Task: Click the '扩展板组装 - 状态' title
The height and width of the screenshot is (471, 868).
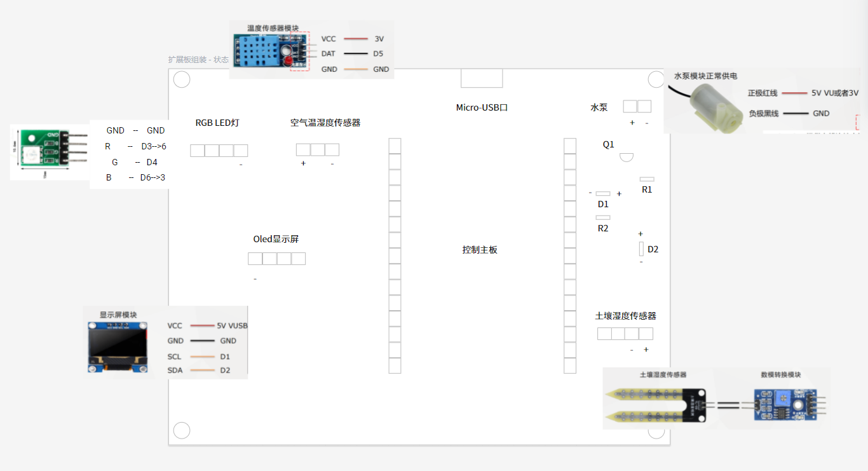Action: tap(198, 60)
